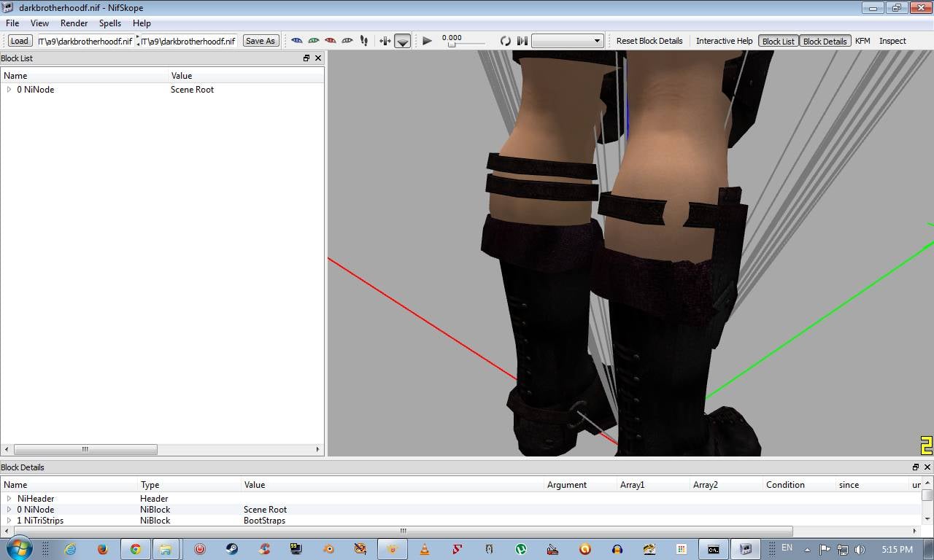Open uTorrent from the taskbar
This screenshot has height=560, width=934.
(x=521, y=549)
